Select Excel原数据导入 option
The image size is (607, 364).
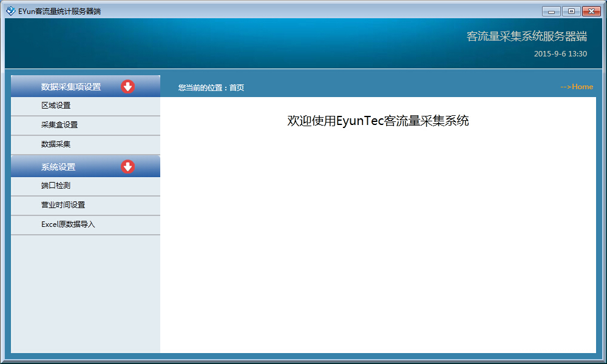(68, 224)
